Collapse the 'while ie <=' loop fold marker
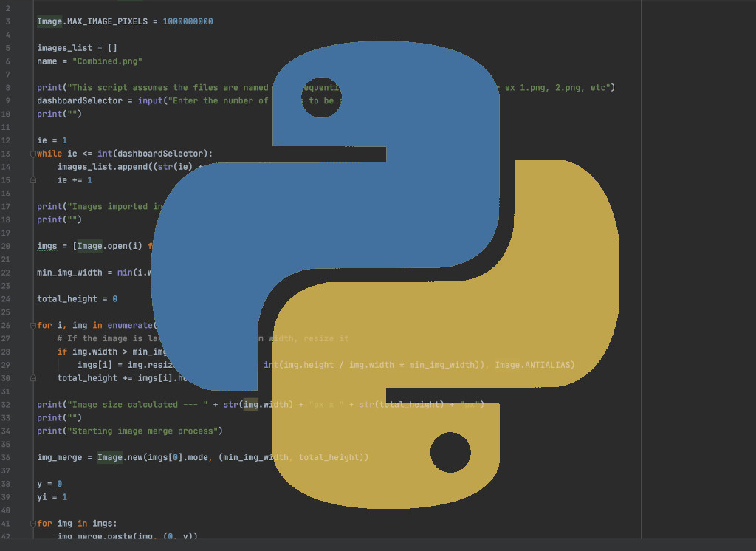The width and height of the screenshot is (756, 551). pos(33,154)
